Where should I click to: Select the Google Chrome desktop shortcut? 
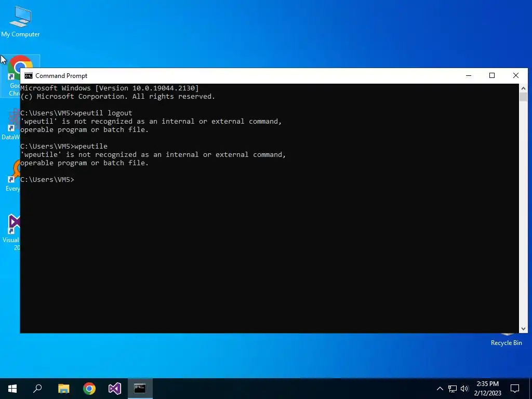click(10, 76)
